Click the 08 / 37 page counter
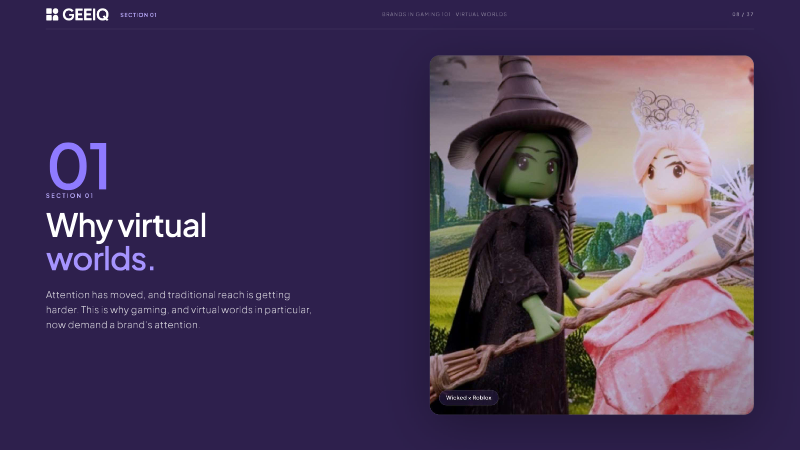Image resolution: width=800 pixels, height=450 pixels. (742, 14)
